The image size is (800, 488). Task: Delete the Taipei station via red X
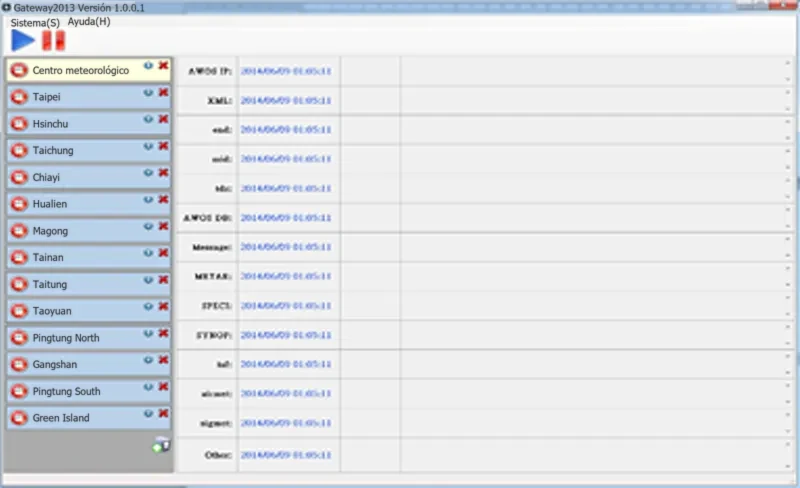pos(163,92)
